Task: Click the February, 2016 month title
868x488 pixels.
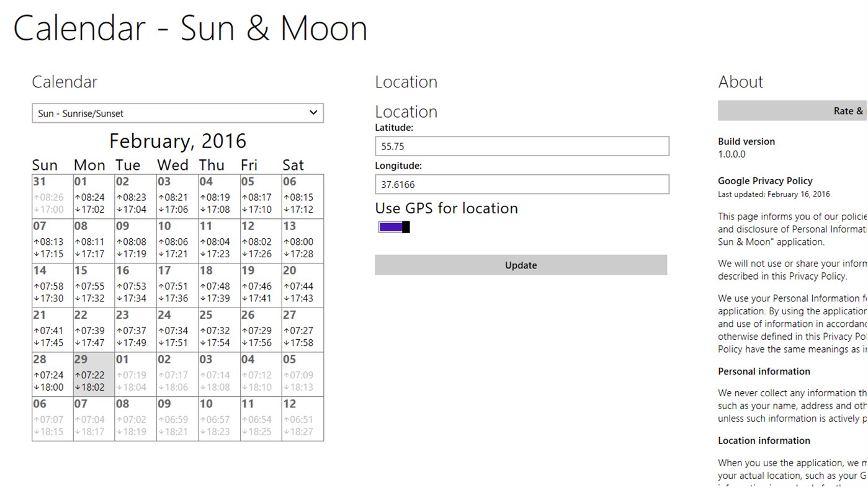Action: (177, 141)
